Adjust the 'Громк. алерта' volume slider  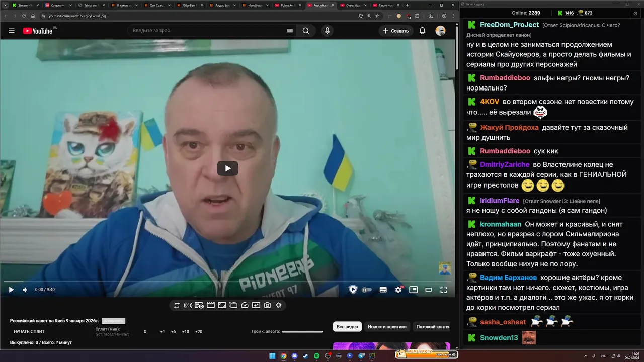tap(302, 332)
